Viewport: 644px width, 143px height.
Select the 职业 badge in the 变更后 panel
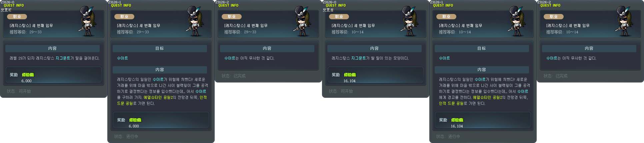pos(339,16)
